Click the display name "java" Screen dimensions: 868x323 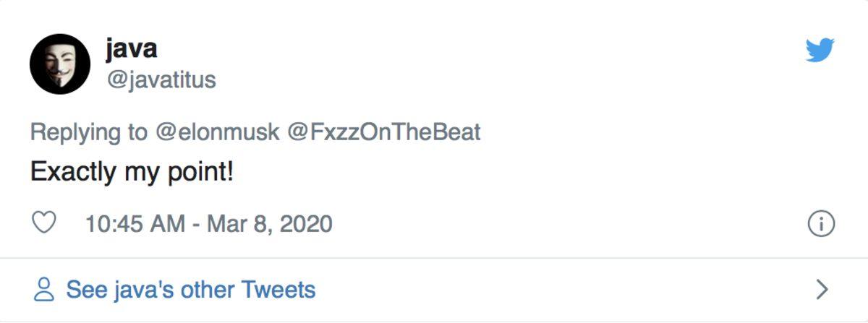(x=131, y=49)
